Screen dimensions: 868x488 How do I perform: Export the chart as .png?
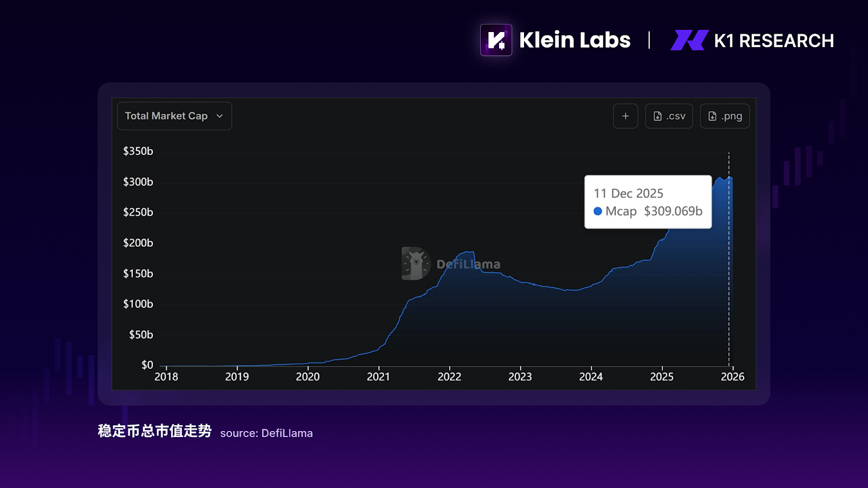point(725,116)
